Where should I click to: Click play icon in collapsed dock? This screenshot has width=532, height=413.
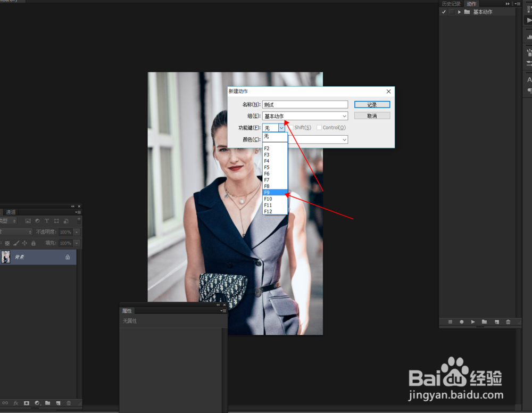point(529,20)
